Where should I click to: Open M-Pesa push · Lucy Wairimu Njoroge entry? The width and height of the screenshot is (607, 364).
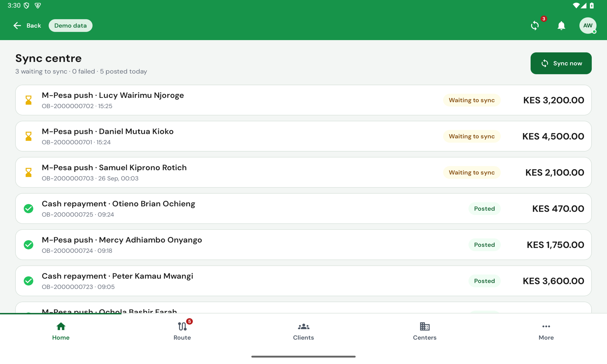coord(303,100)
